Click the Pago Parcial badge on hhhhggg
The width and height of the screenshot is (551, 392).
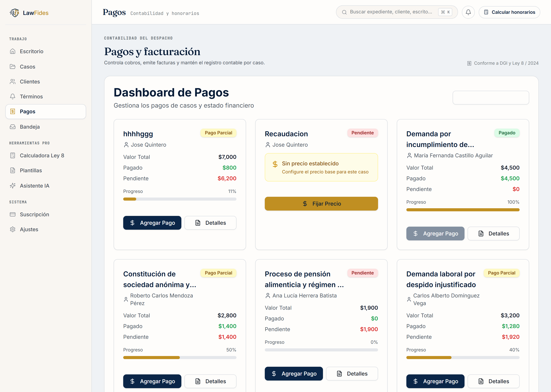pyautogui.click(x=218, y=133)
